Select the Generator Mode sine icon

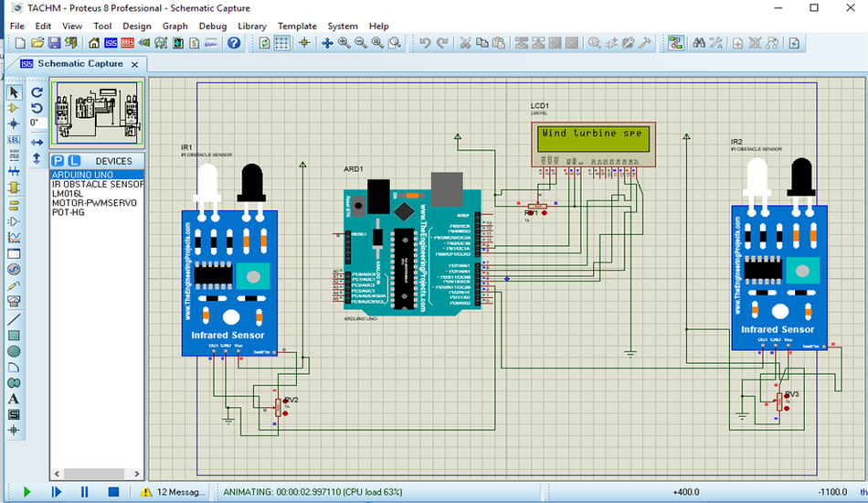coord(14,270)
